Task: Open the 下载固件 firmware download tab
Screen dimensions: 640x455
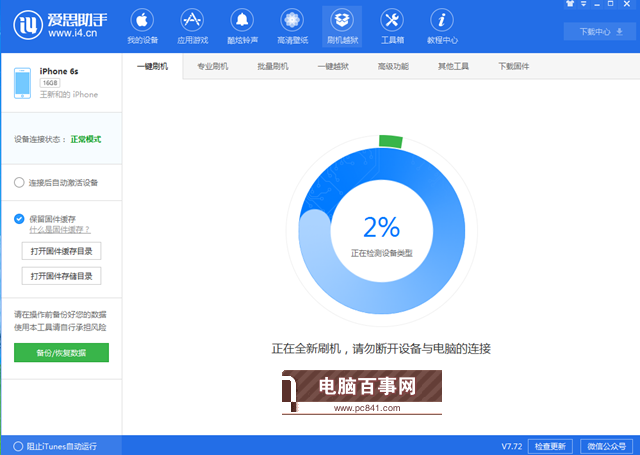Action: click(x=513, y=66)
